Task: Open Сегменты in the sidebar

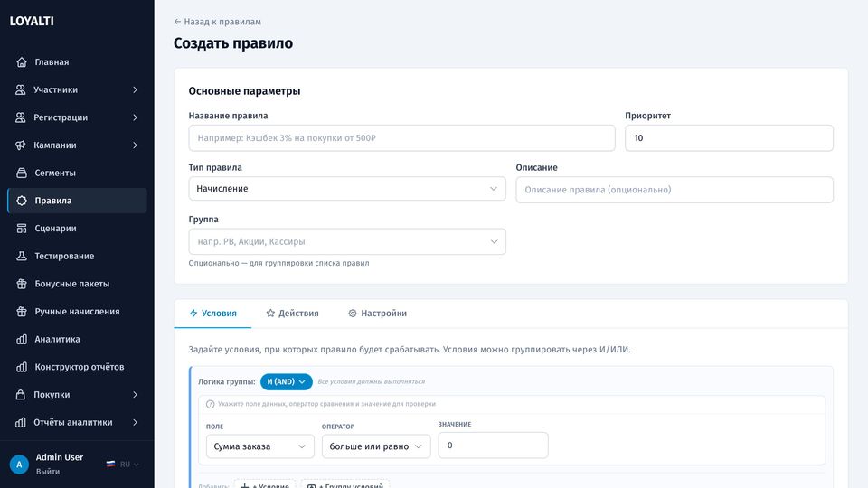Action: click(77, 173)
